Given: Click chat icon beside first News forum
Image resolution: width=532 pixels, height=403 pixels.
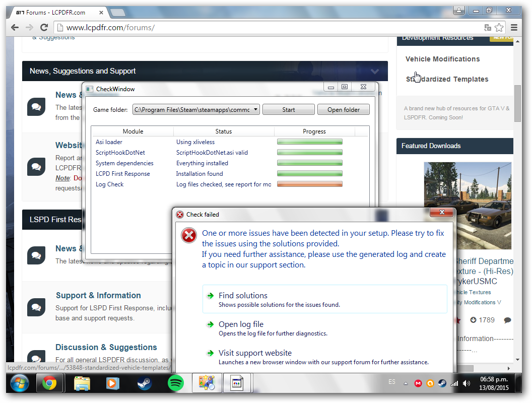Looking at the screenshot, I should [x=36, y=107].
